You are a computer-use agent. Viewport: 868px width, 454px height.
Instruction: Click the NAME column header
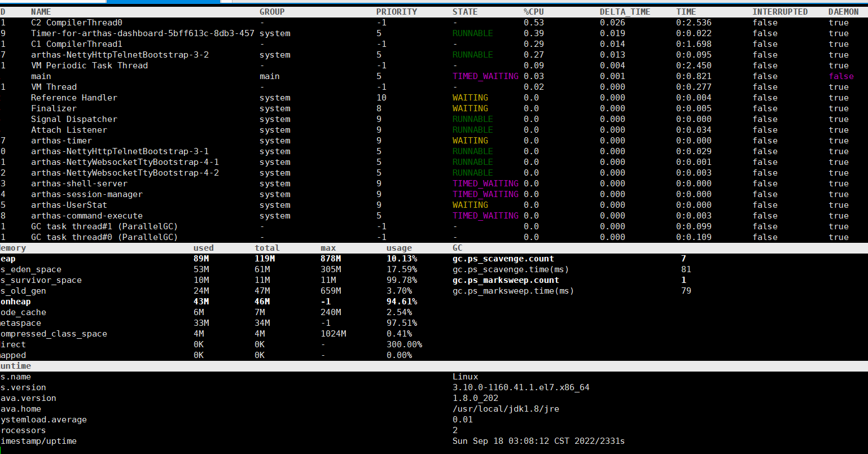click(41, 12)
